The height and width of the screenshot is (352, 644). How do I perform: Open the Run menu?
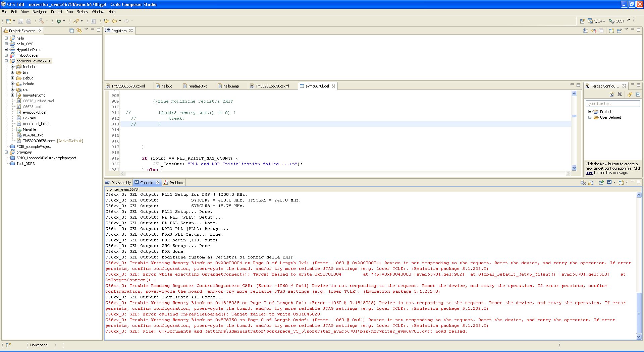coord(70,12)
